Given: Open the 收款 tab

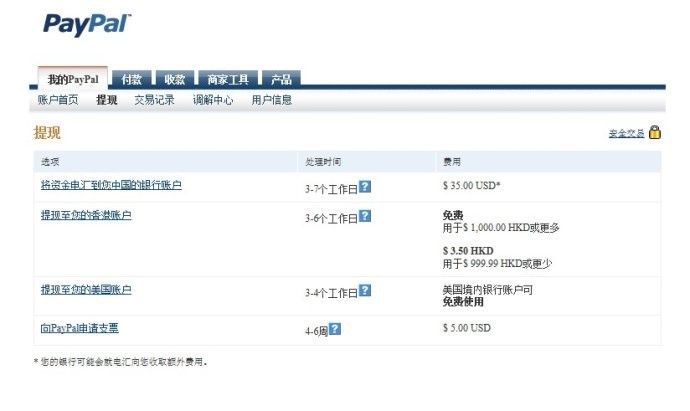Looking at the screenshot, I should click(175, 79).
